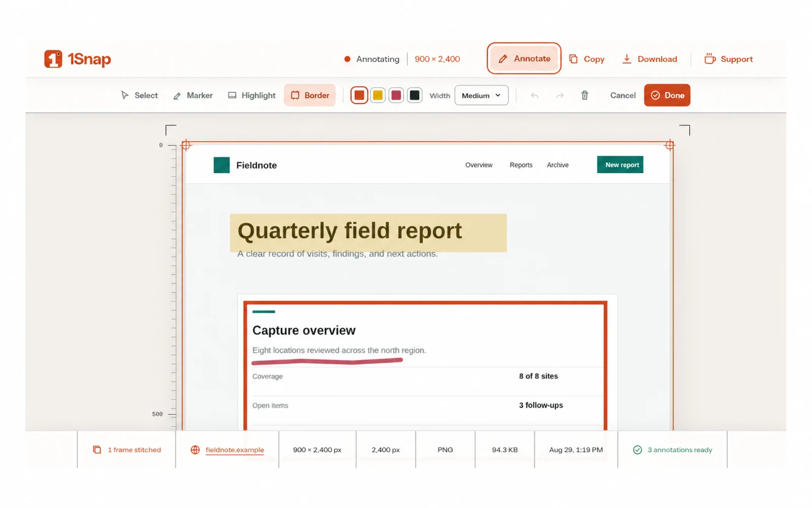Click the subtitle about visits and findings

pyautogui.click(x=337, y=253)
